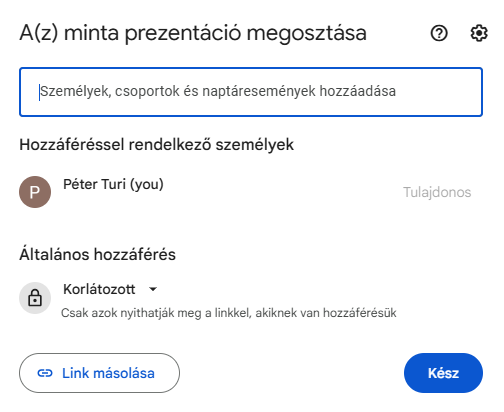Open sharing settings gear icon
The height and width of the screenshot is (412, 504).
[x=479, y=33]
